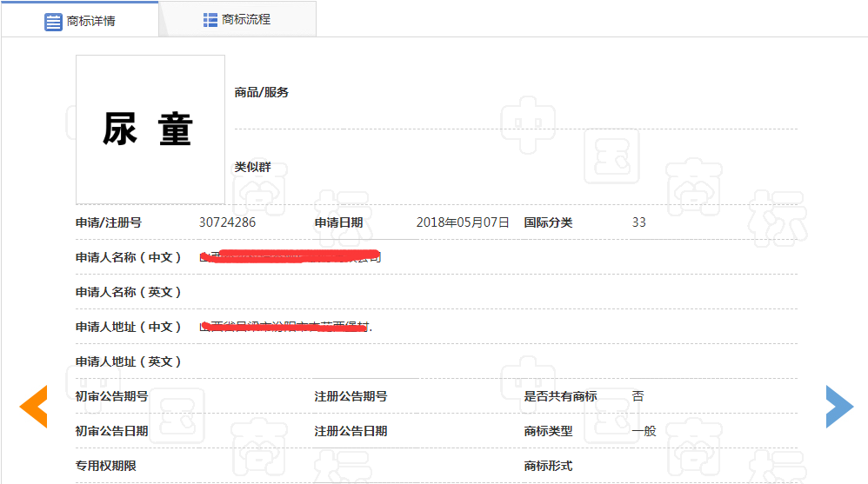
Task: Click the 商标详情 tab document icon
Action: (x=53, y=21)
